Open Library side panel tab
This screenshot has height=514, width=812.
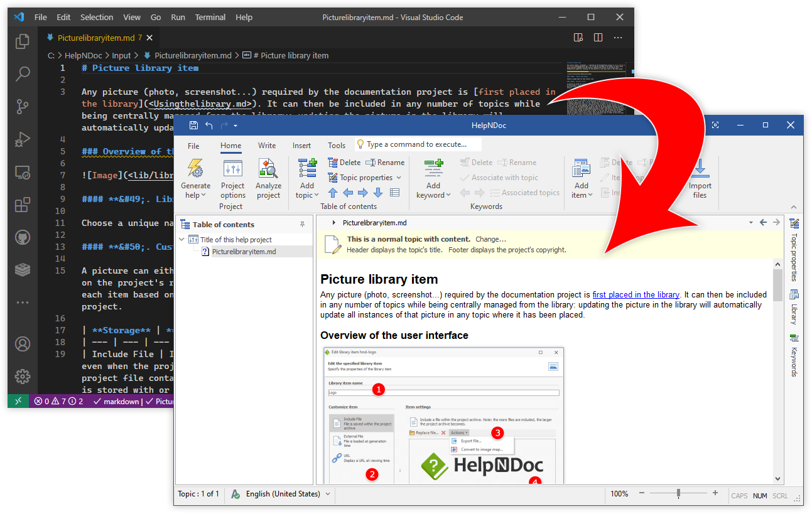[x=794, y=306]
